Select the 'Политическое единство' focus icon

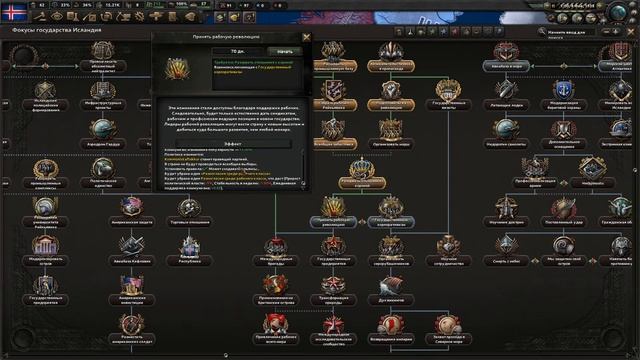pyautogui.click(x=103, y=168)
